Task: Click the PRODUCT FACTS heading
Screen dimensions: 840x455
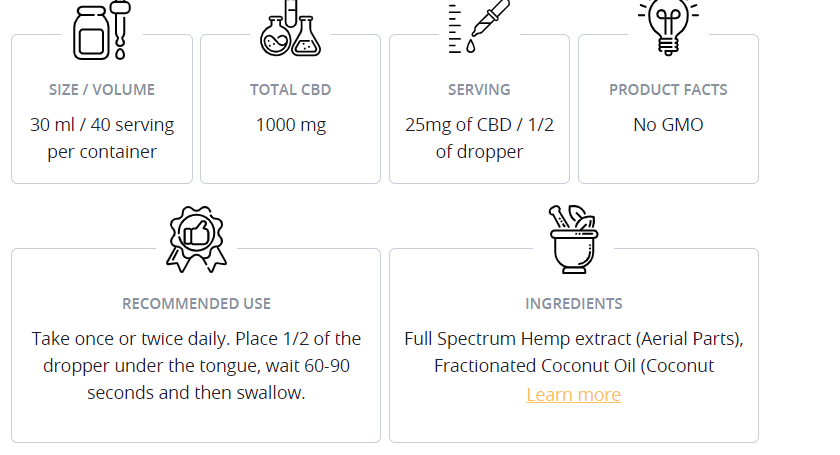Action: [668, 90]
